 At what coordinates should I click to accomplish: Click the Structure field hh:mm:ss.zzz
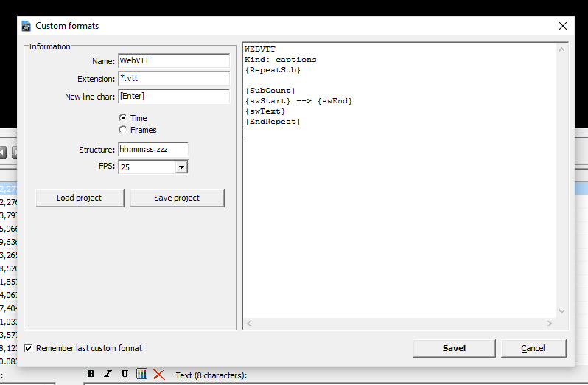pyautogui.click(x=153, y=149)
